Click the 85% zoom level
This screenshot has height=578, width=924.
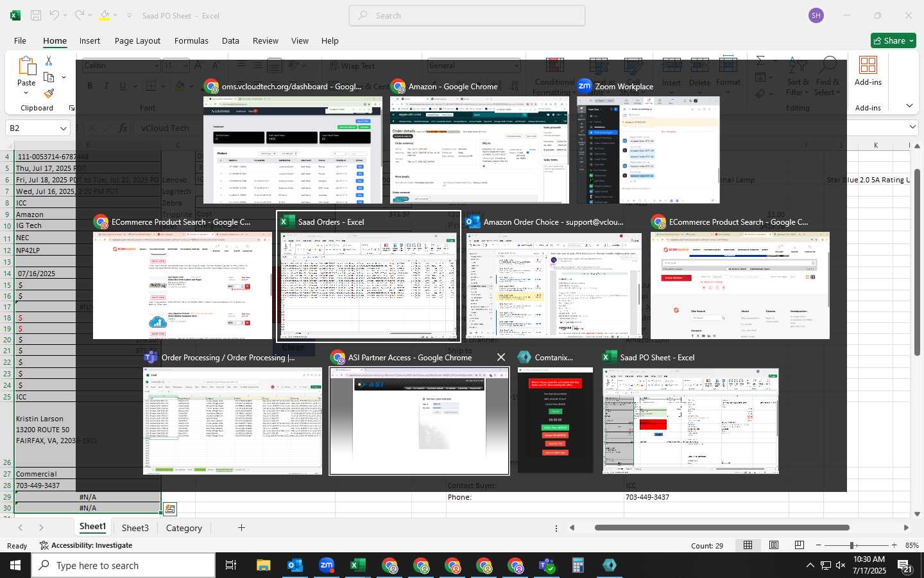(911, 545)
